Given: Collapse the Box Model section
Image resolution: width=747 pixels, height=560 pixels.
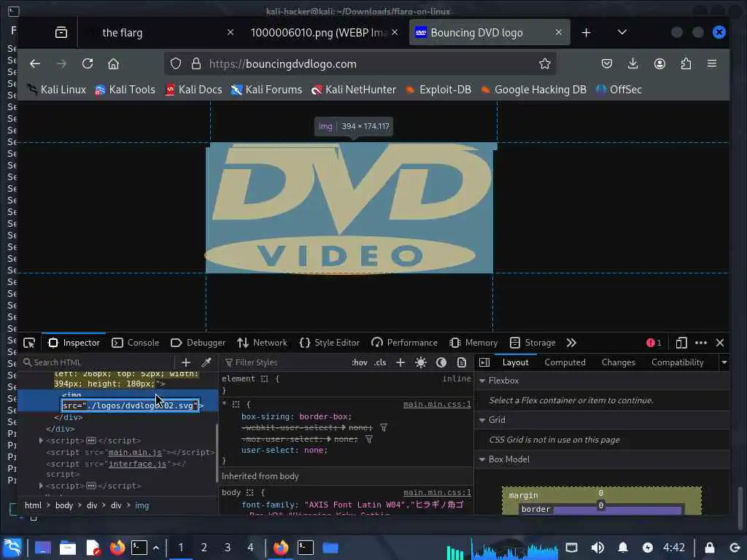Looking at the screenshot, I should [x=482, y=459].
